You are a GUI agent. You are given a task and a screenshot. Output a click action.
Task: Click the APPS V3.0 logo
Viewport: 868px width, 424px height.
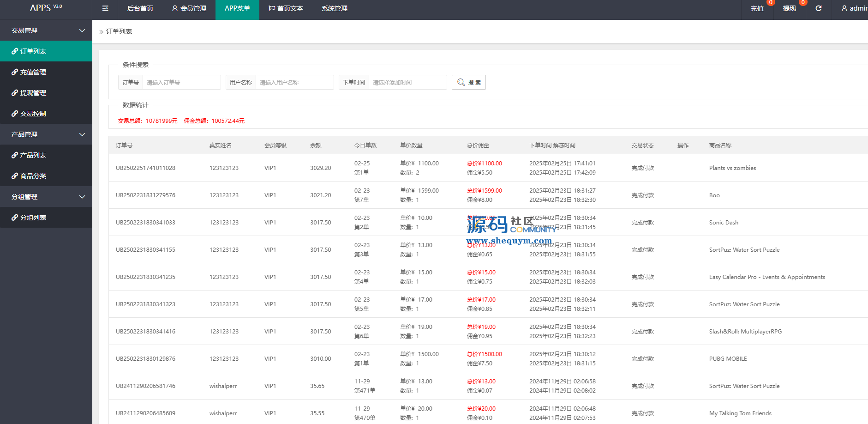click(46, 8)
